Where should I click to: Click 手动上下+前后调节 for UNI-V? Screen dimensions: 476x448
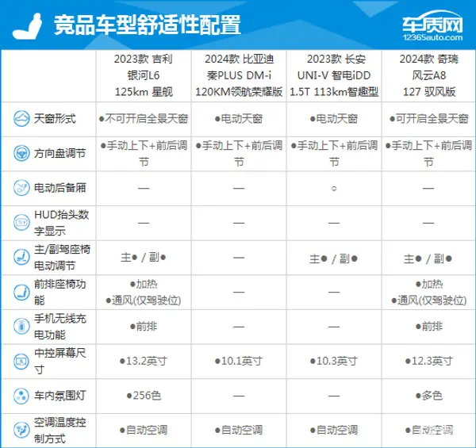pos(334,154)
